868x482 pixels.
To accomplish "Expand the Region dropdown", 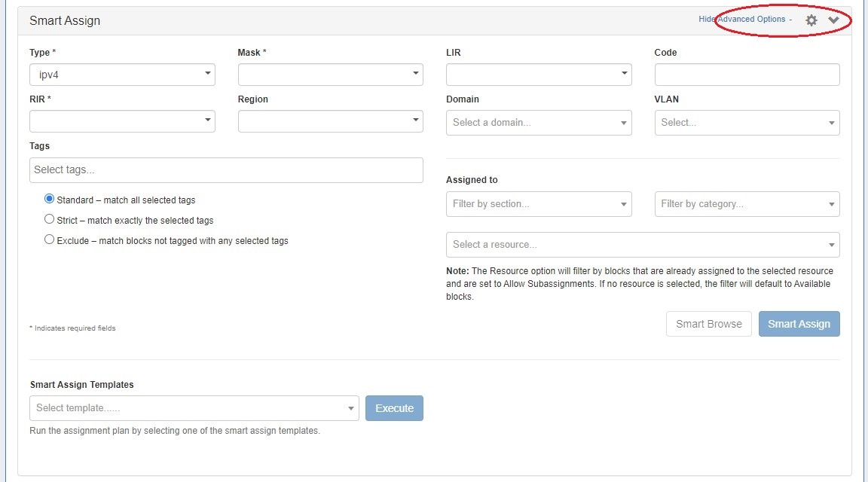I will 330,121.
